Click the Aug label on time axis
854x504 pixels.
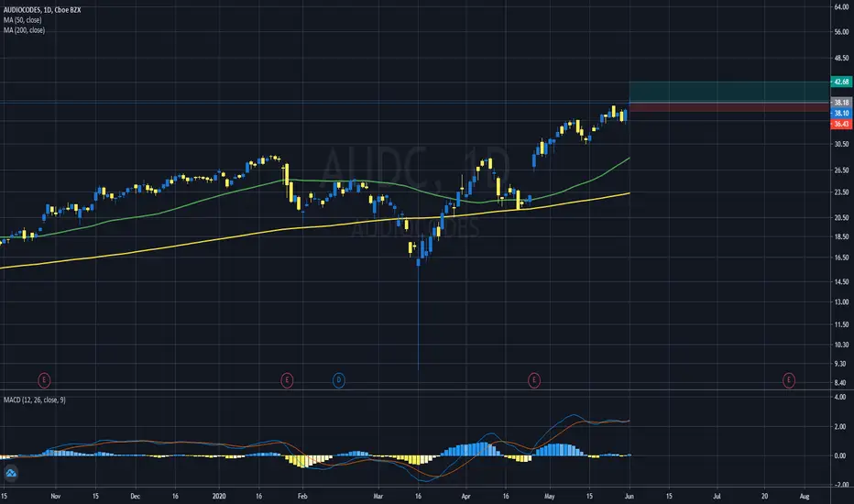(804, 496)
